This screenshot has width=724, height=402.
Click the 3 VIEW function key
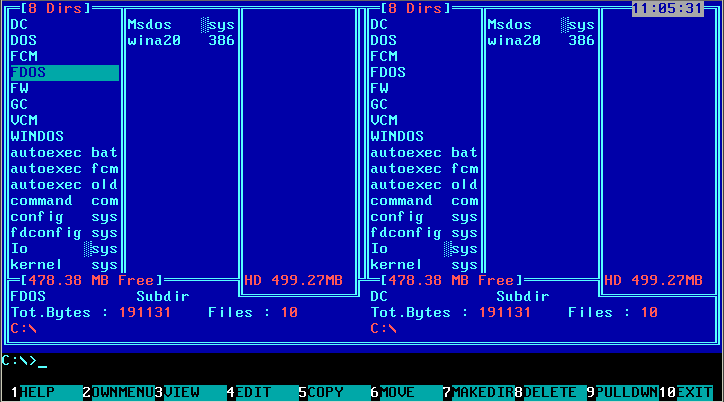coord(190,392)
